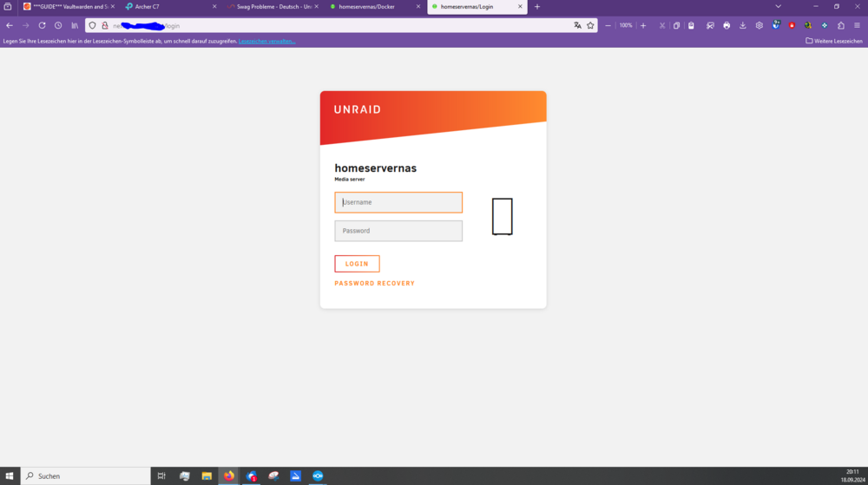The width and height of the screenshot is (868, 485).
Task: Click the PASSWORD RECOVERY link
Action: pos(375,283)
